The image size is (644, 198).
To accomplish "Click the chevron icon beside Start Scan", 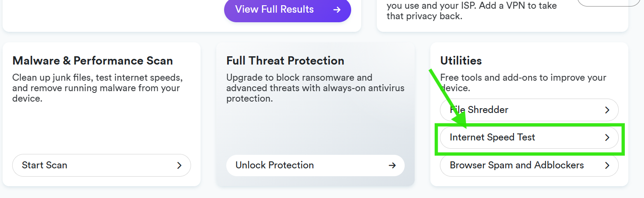I will [x=179, y=165].
